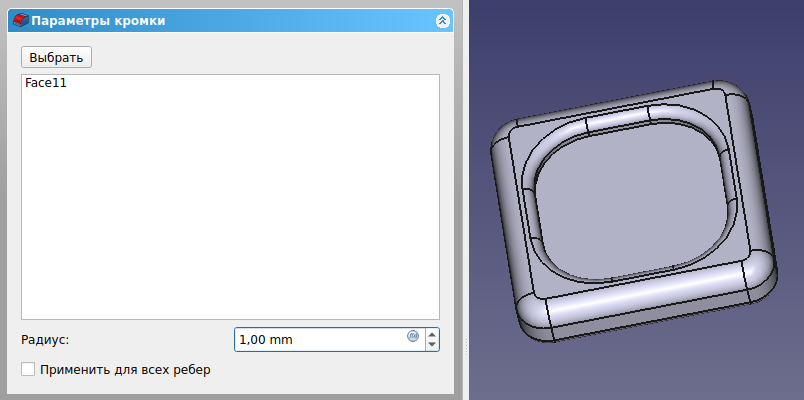
Task: Increase the radius with the up arrow
Action: point(432,334)
